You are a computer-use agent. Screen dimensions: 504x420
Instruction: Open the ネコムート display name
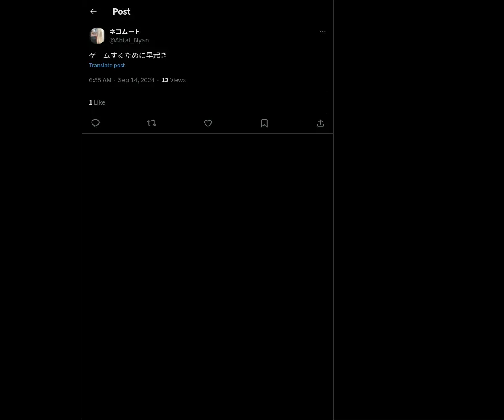click(125, 31)
